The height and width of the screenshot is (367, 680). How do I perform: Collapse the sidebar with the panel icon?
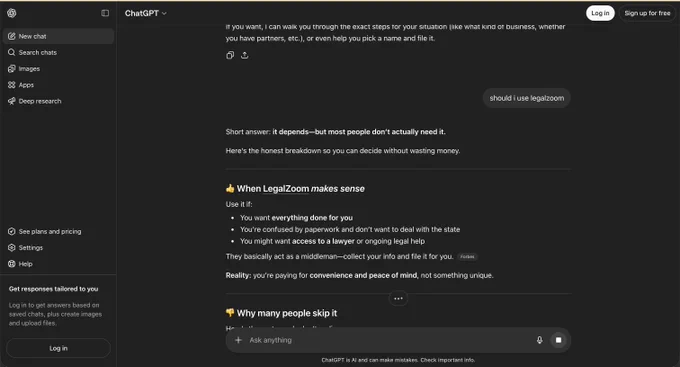(x=105, y=13)
